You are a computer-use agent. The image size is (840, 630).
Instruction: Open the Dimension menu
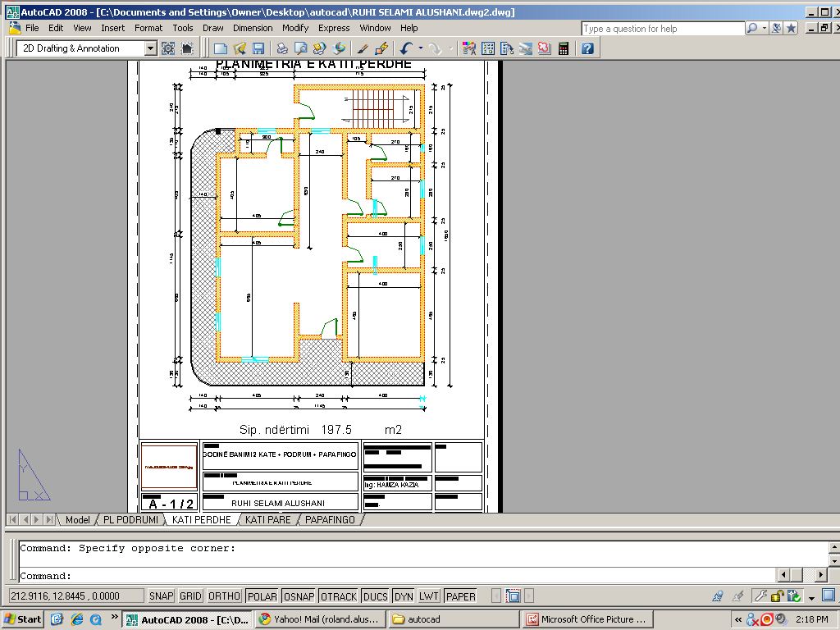click(253, 28)
